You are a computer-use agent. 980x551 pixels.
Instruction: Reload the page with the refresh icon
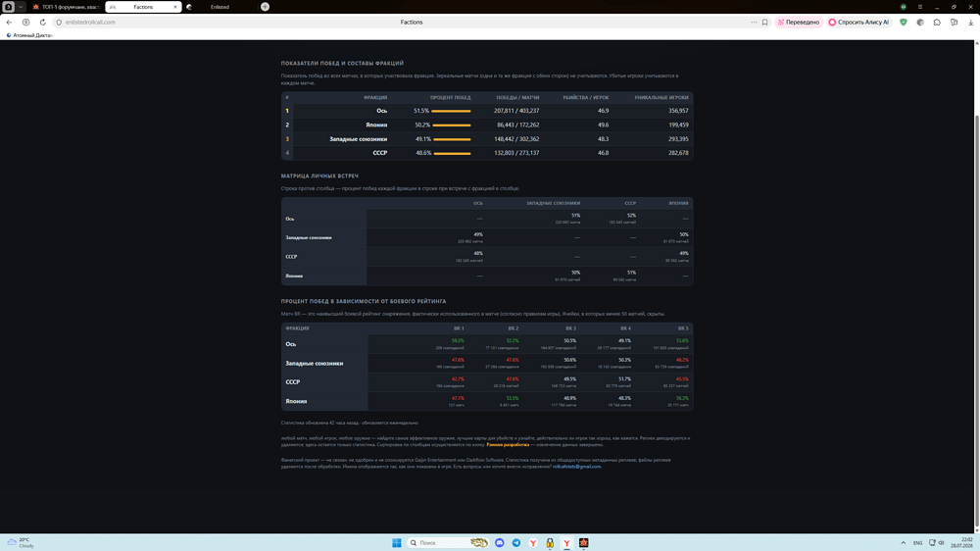pyautogui.click(x=42, y=22)
